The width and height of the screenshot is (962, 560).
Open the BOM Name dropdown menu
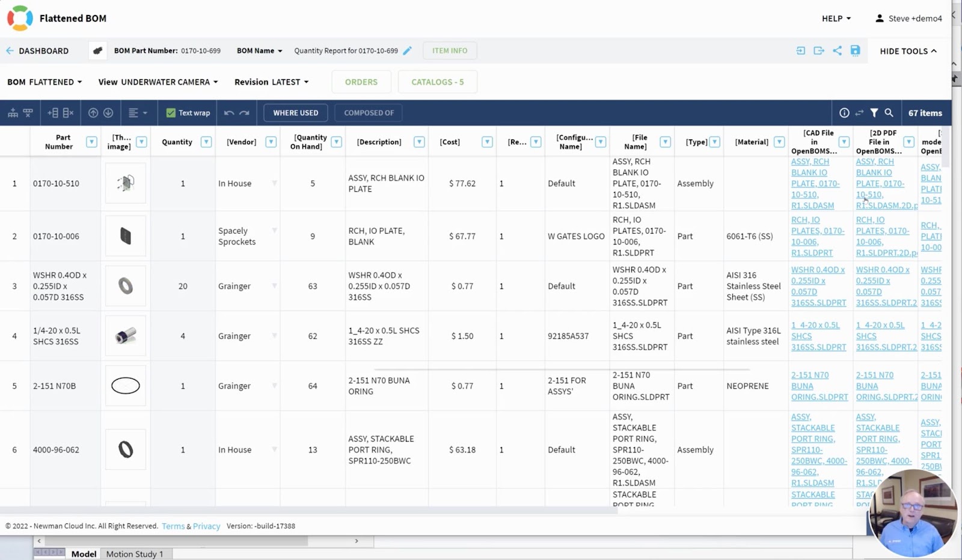[259, 51]
